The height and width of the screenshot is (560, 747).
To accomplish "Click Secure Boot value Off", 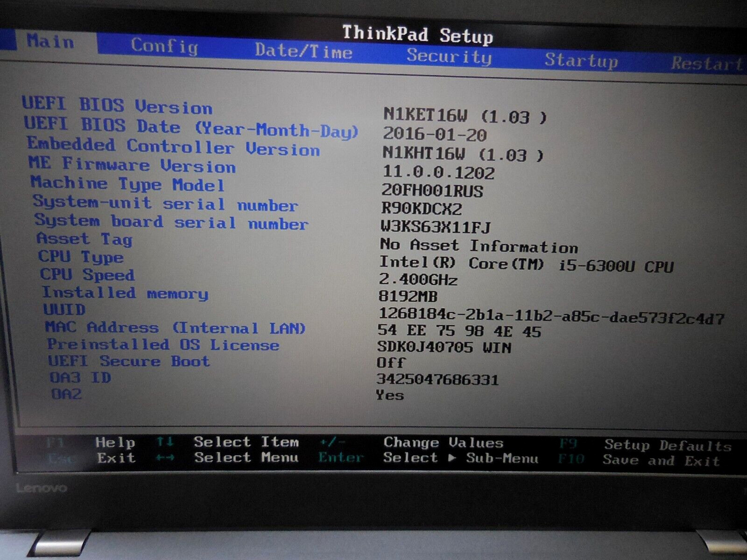I will (x=391, y=363).
